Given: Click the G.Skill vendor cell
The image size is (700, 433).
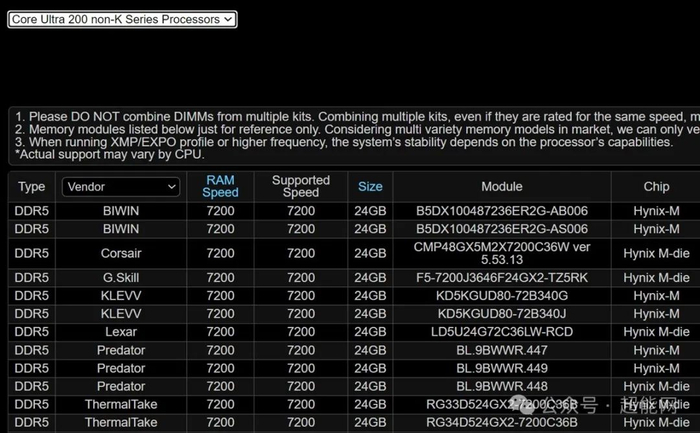Looking at the screenshot, I should [x=121, y=278].
